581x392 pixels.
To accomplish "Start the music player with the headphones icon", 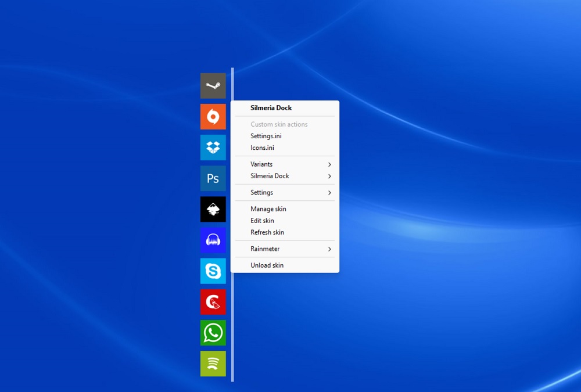I will click(x=213, y=240).
